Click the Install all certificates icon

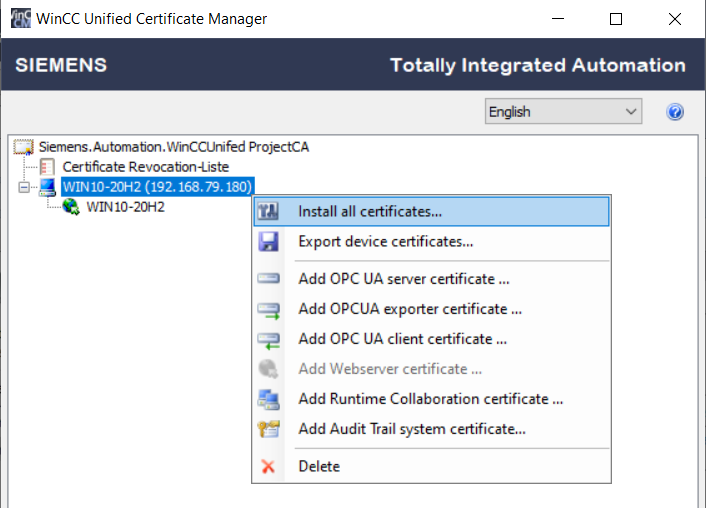point(268,211)
